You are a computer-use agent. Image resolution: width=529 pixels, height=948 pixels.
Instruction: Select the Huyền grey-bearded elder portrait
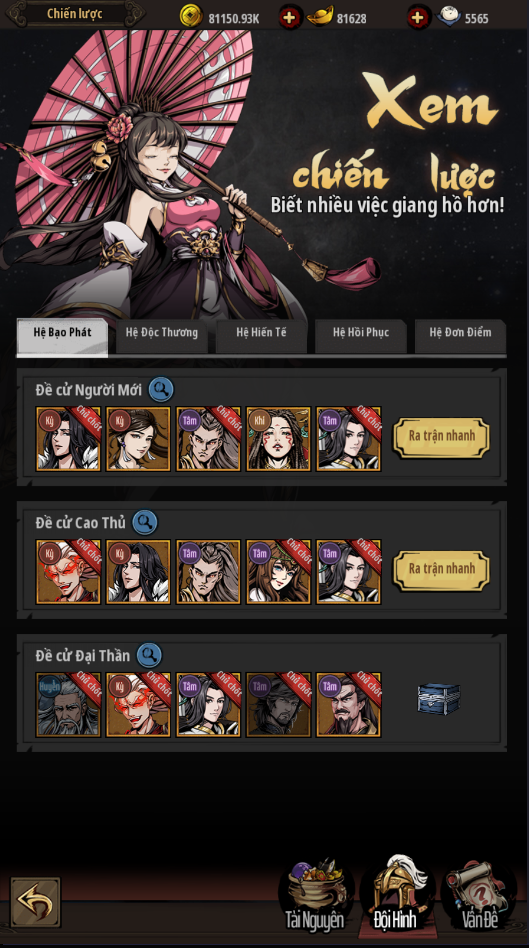[x=68, y=705]
